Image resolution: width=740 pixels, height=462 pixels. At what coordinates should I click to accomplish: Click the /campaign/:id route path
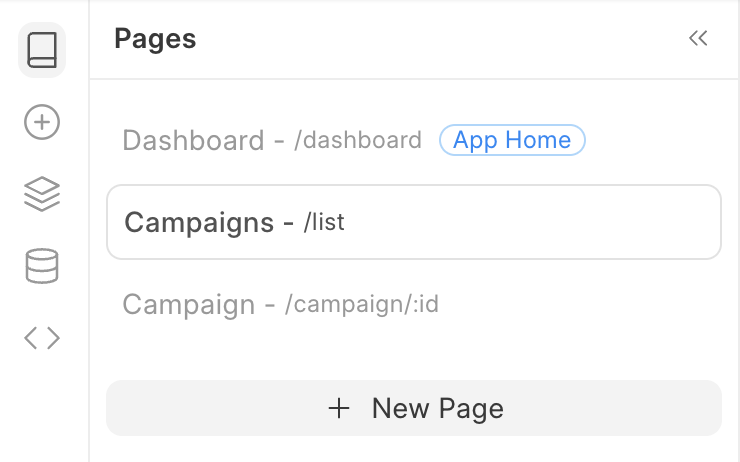pyautogui.click(x=362, y=304)
